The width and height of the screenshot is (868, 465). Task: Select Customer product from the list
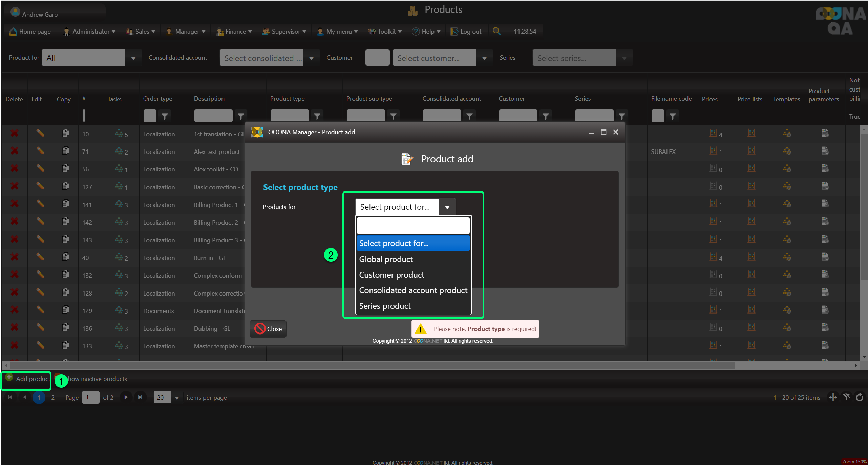[391, 275]
